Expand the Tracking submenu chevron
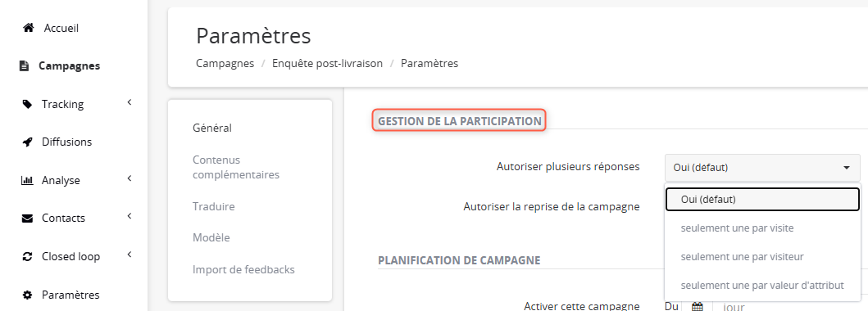The height and width of the screenshot is (311, 868). click(129, 102)
